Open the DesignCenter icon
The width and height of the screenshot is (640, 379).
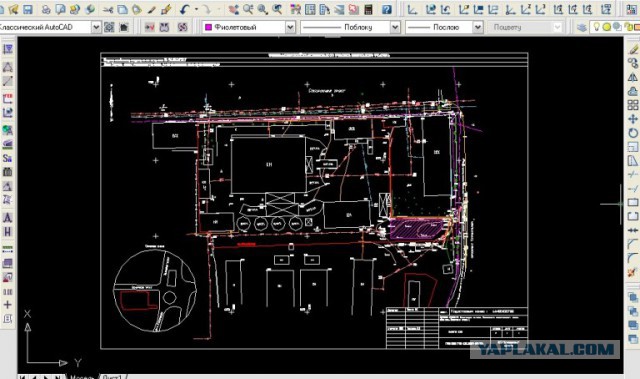pos(310,9)
